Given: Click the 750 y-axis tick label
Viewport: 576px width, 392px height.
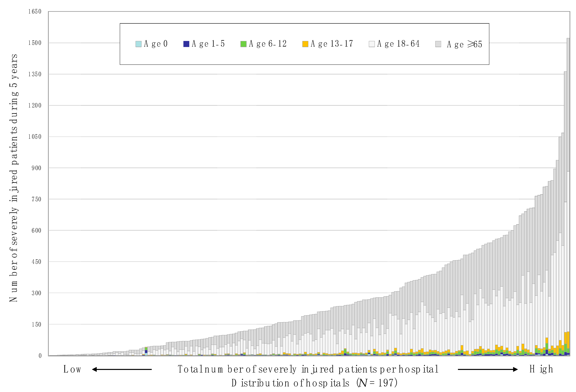Looking at the screenshot, I should coord(36,199).
